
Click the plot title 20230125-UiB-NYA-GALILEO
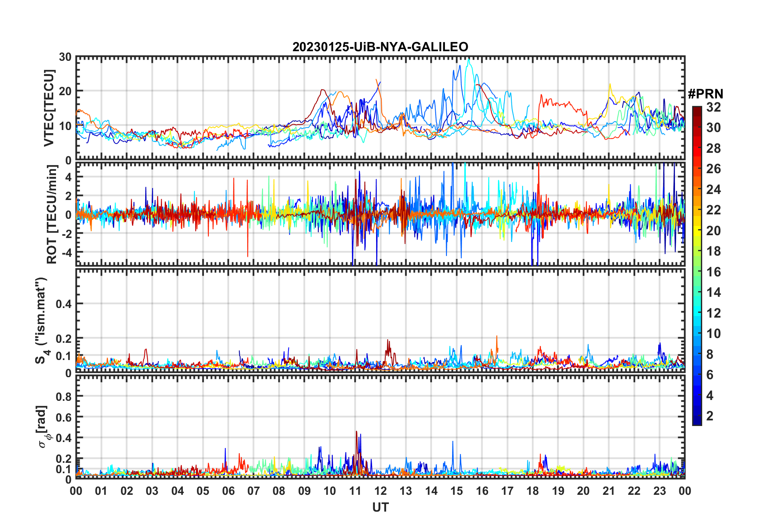pos(380,47)
